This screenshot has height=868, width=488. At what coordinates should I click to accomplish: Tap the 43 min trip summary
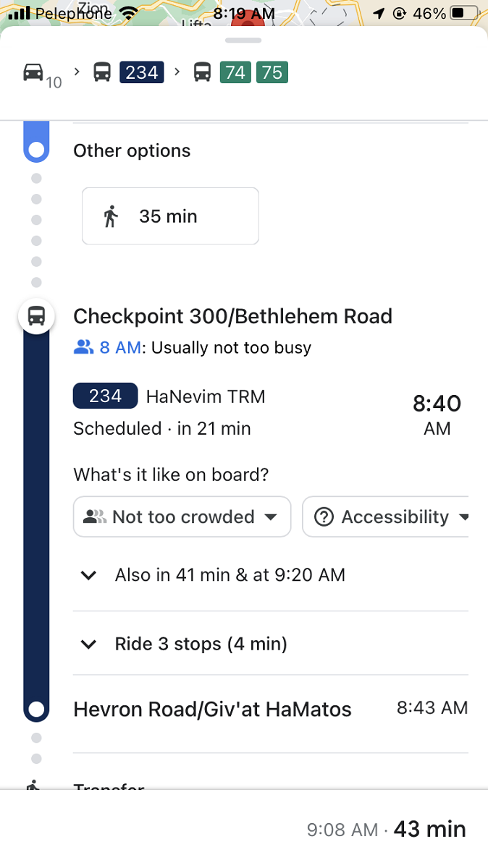tap(429, 830)
